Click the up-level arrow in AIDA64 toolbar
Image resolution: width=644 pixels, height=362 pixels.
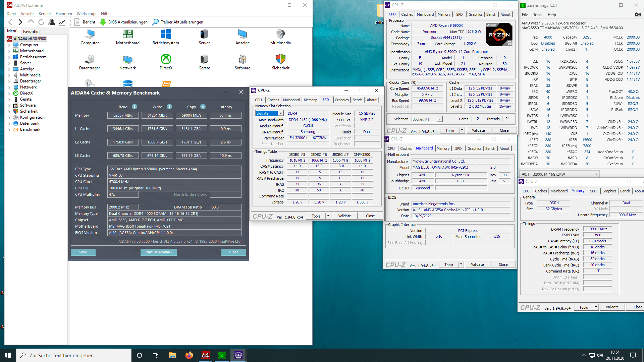click(31, 22)
